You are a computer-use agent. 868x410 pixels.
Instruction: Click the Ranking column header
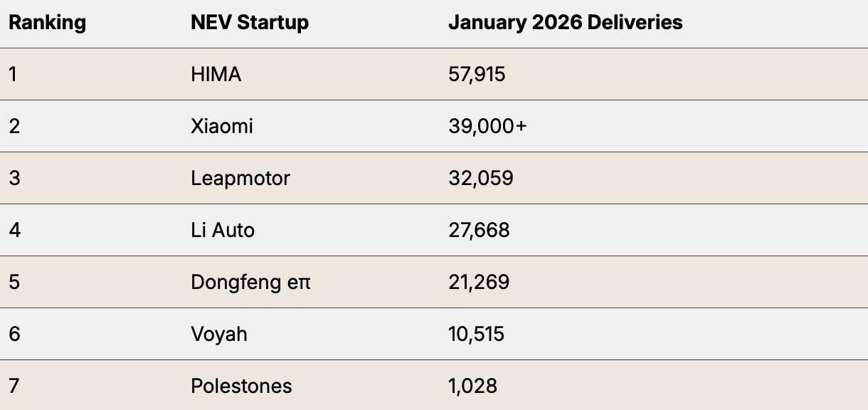point(47,23)
